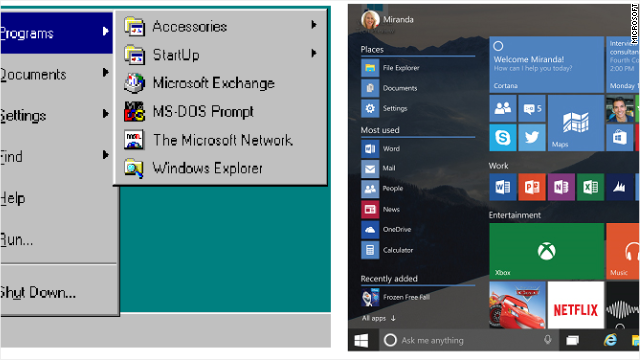Select Find in Windows 95 Start menu
This screenshot has width=640, height=360.
point(56,157)
